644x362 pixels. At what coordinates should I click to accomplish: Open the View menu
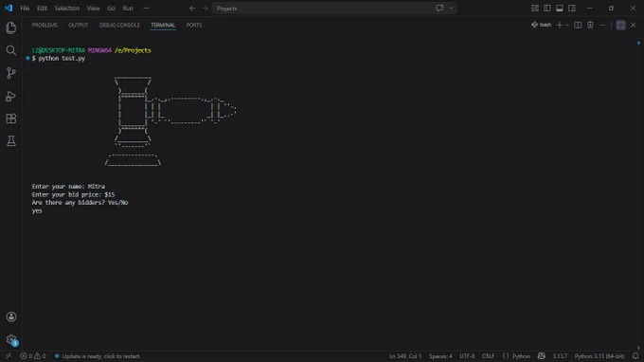93,9
